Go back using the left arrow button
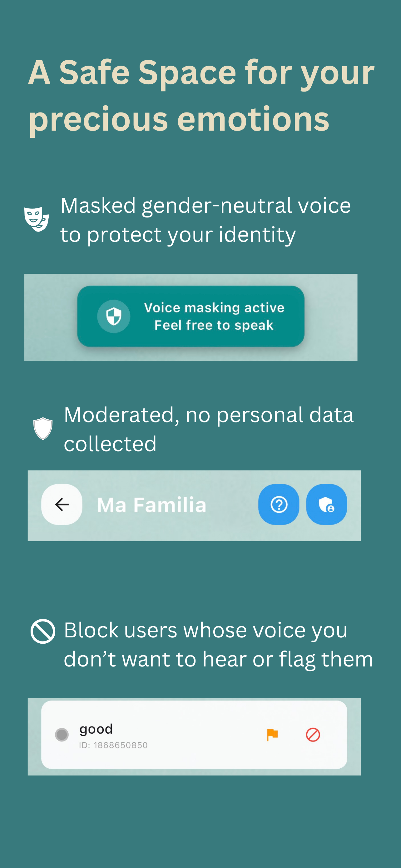 [x=62, y=504]
